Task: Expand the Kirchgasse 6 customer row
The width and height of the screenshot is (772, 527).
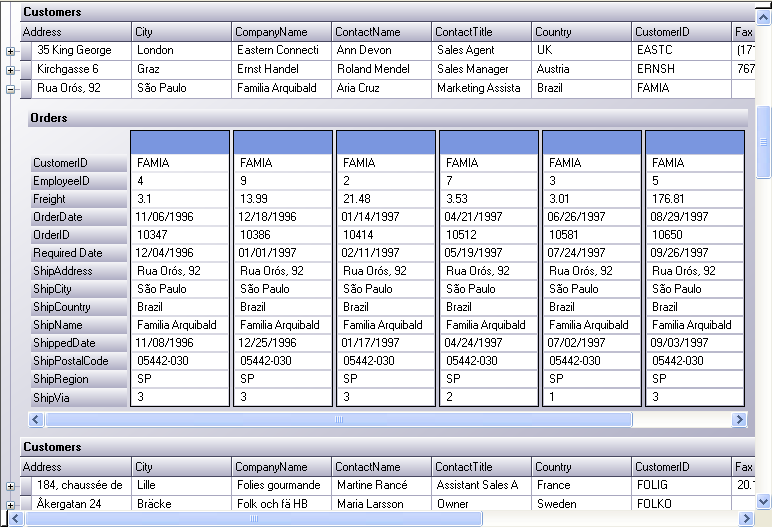Action: click(x=10, y=70)
